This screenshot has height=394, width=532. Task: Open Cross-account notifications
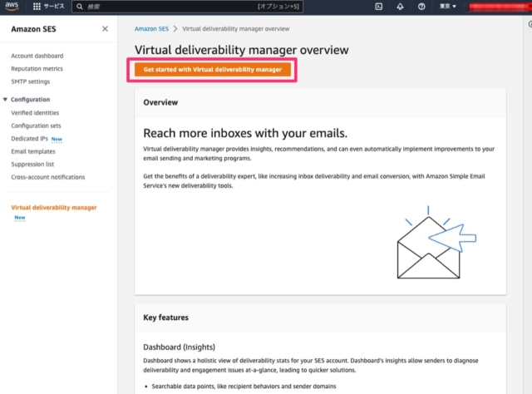(x=48, y=177)
